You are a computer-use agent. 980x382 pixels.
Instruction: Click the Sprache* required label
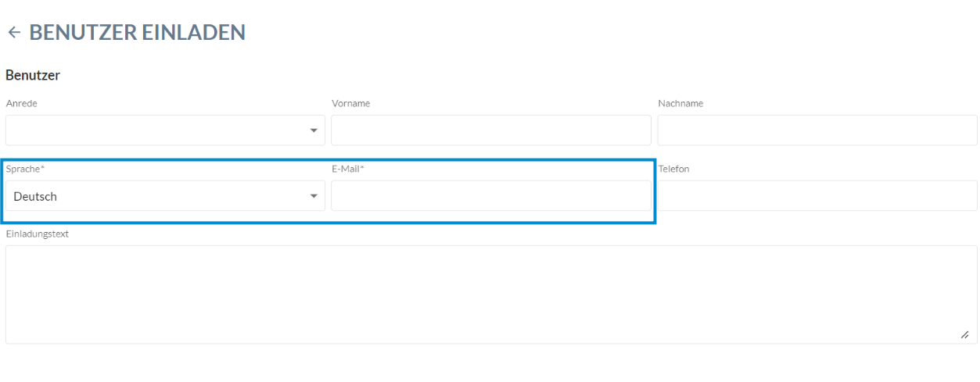pyautogui.click(x=25, y=169)
